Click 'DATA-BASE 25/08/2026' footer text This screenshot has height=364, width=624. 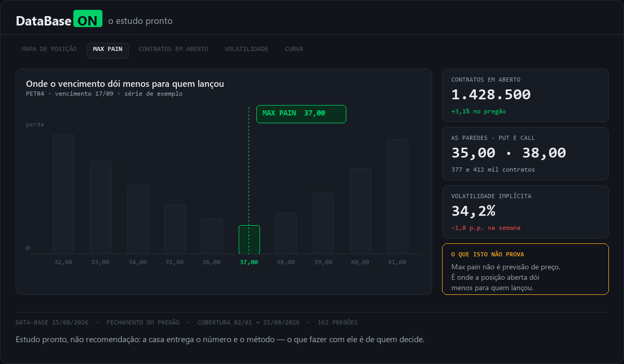coord(52,322)
